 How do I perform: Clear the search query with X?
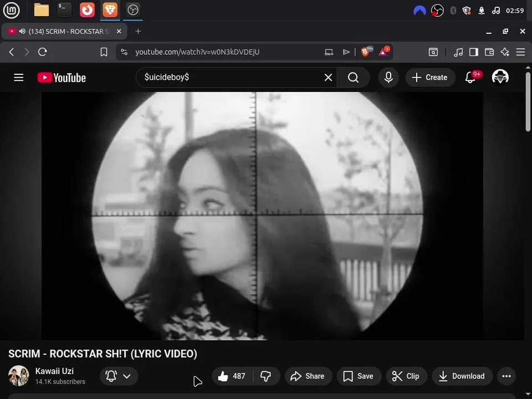tap(328, 78)
